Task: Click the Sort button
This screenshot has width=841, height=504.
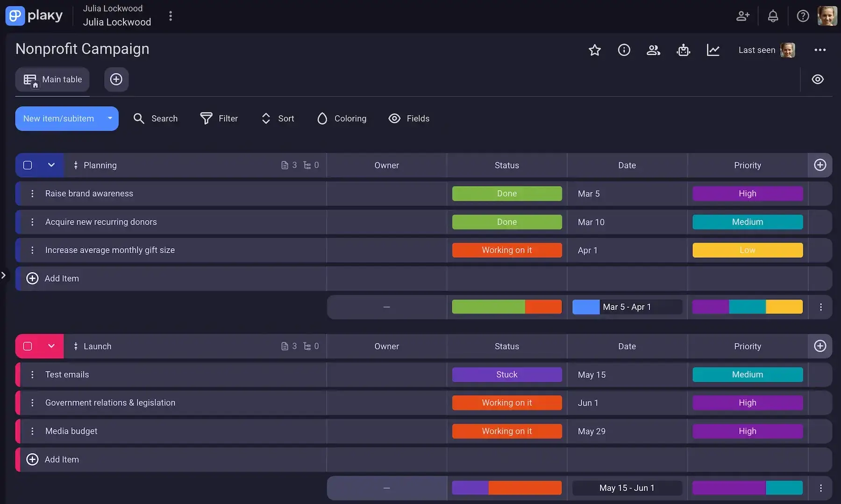Action: click(x=278, y=119)
